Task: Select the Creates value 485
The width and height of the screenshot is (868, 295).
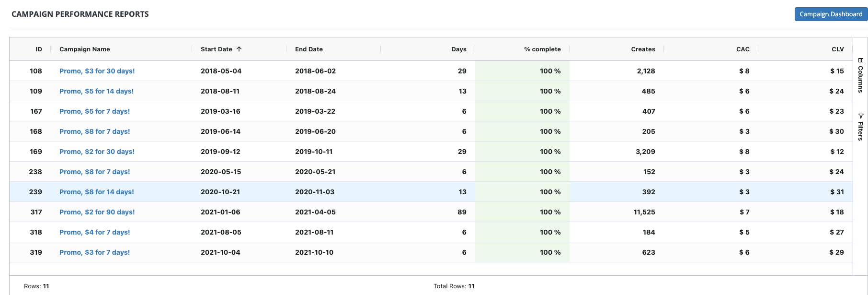Action: click(x=648, y=91)
